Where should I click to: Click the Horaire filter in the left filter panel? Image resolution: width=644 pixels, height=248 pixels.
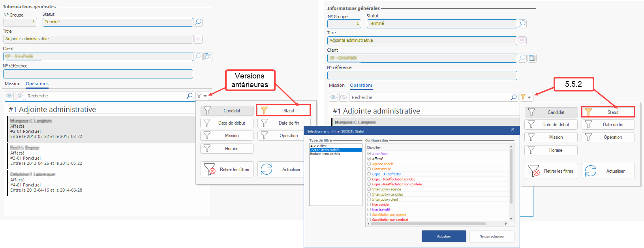click(227, 149)
